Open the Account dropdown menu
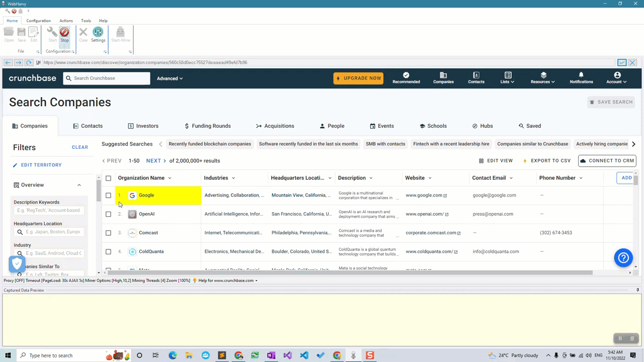This screenshot has width=644, height=362. click(x=617, y=78)
